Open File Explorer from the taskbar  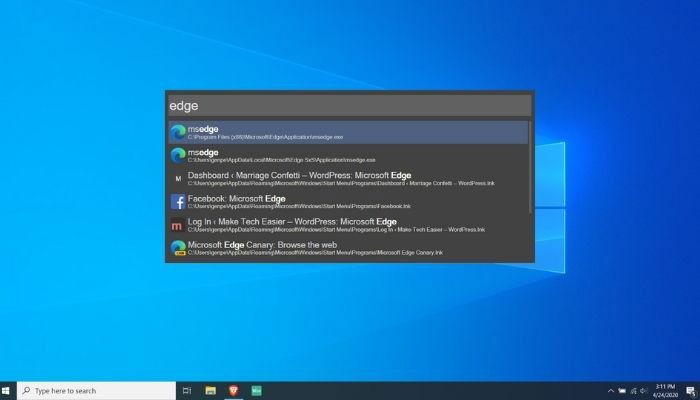click(x=211, y=391)
